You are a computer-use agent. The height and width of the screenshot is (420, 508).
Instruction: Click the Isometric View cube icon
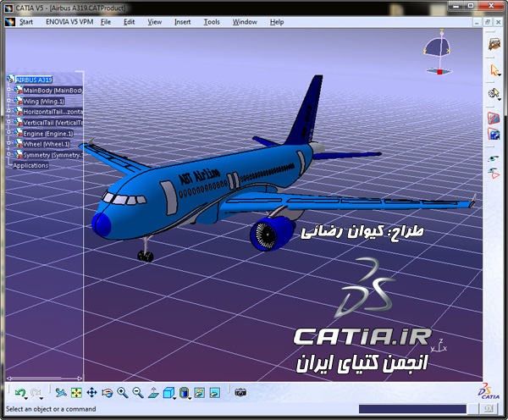168,393
